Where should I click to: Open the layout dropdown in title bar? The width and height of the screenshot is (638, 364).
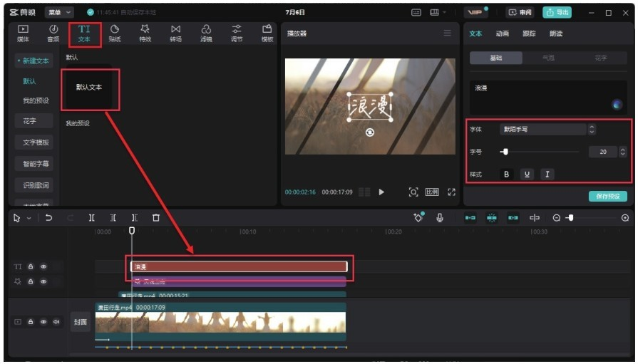tap(438, 13)
